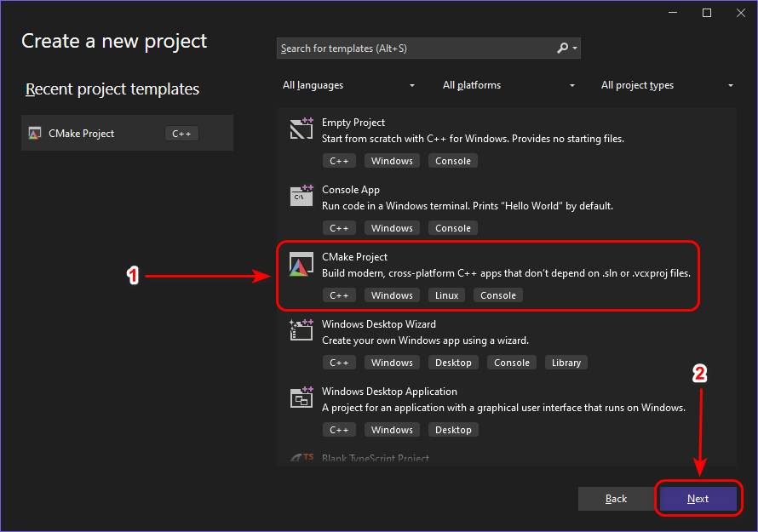758x532 pixels.
Task: Click the C++ tag on recent CMake Project
Action: pos(181,134)
